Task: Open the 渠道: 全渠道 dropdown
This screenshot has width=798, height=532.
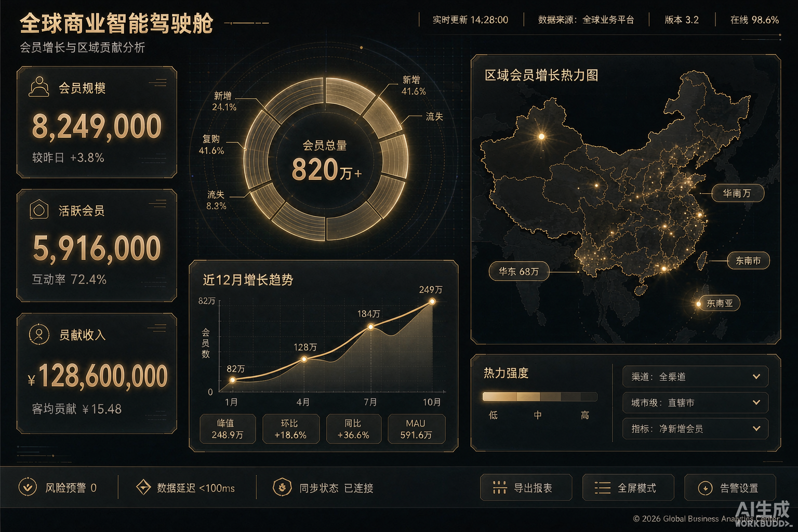Action: pos(695,377)
